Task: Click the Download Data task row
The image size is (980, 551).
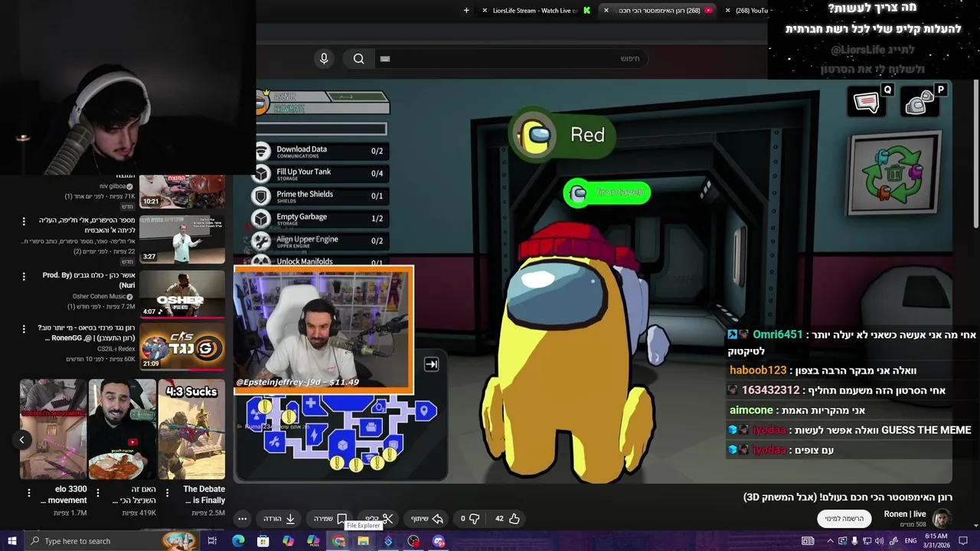Action: (320, 152)
